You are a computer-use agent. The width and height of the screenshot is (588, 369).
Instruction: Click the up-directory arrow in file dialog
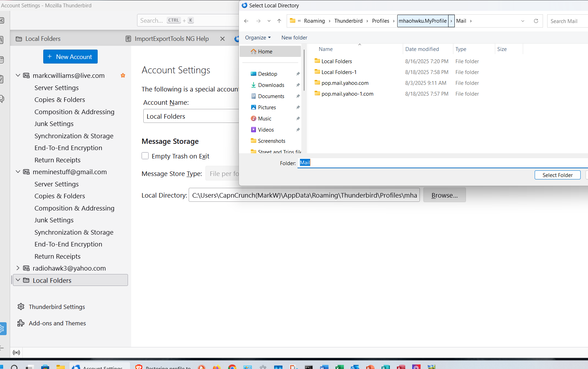[x=279, y=21]
